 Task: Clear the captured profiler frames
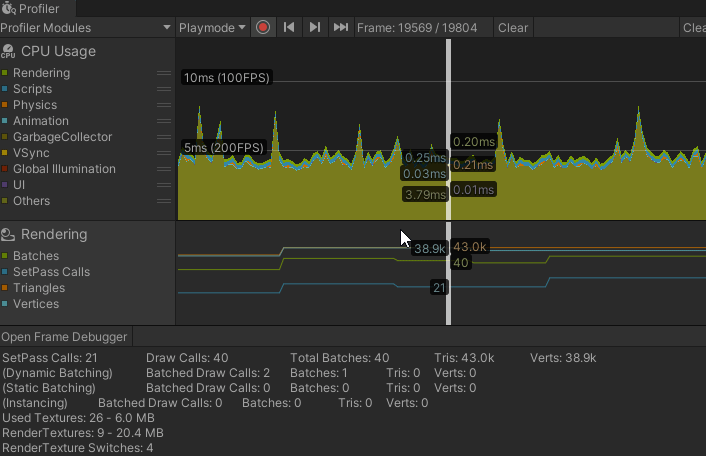[513, 27]
